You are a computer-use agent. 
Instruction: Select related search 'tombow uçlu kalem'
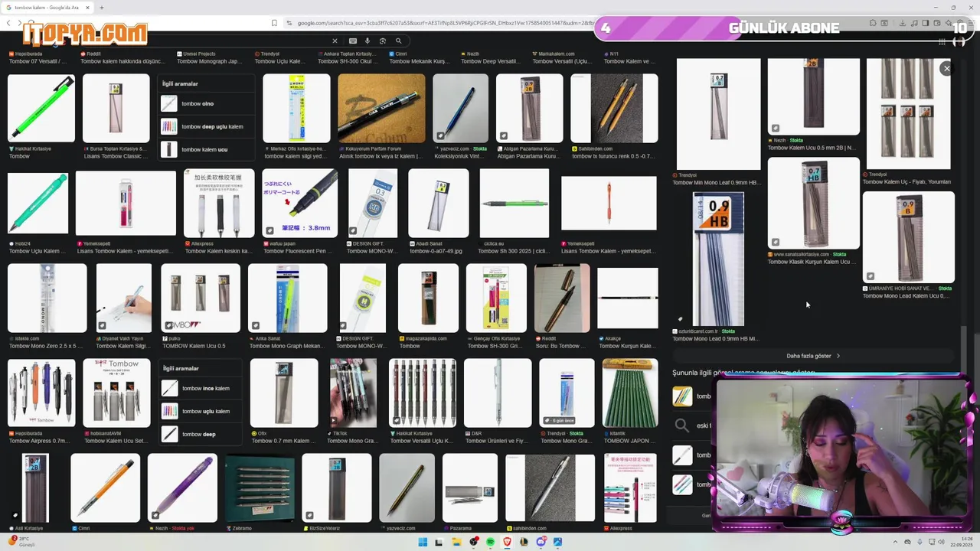(x=202, y=411)
